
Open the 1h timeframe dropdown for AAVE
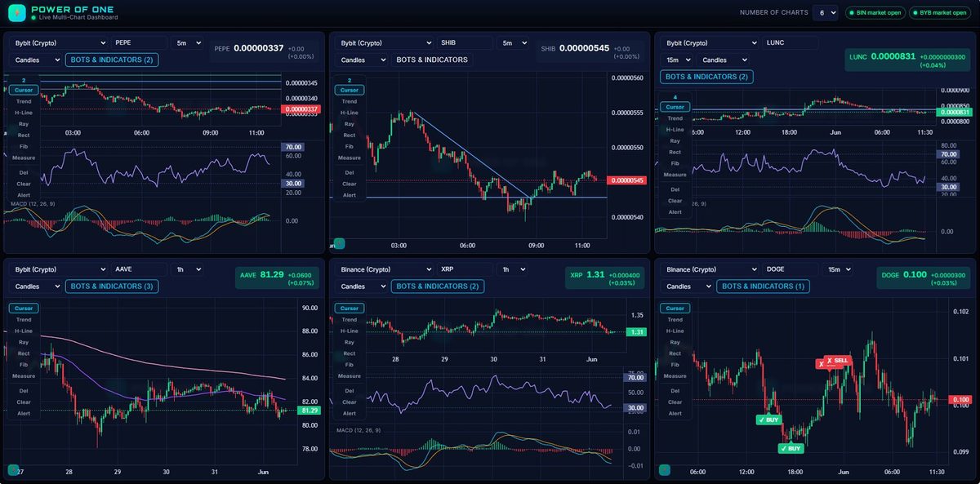pos(187,269)
